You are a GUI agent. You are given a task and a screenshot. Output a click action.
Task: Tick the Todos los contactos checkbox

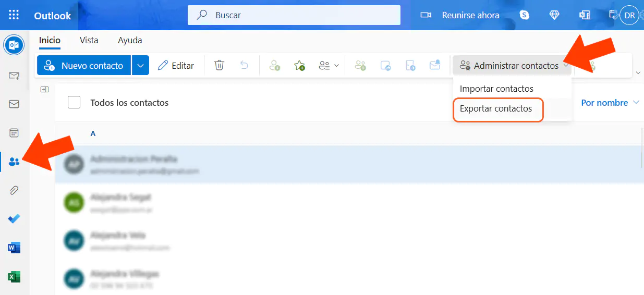point(74,102)
